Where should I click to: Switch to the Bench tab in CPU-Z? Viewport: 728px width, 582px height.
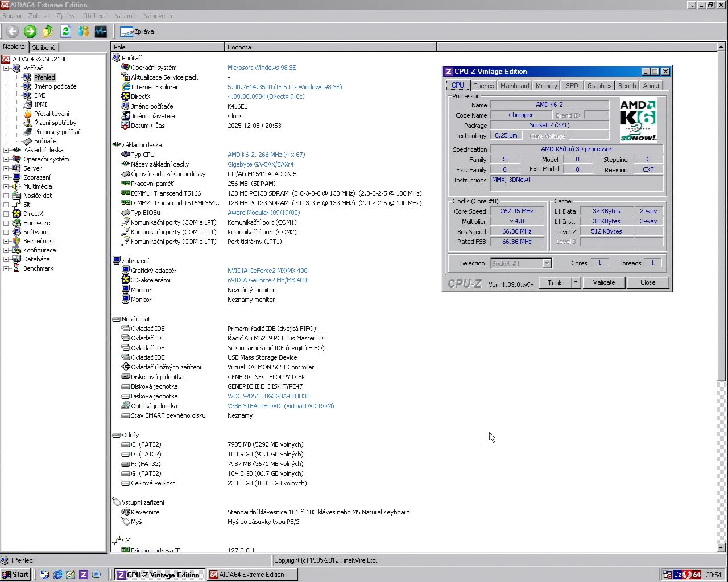tap(627, 86)
